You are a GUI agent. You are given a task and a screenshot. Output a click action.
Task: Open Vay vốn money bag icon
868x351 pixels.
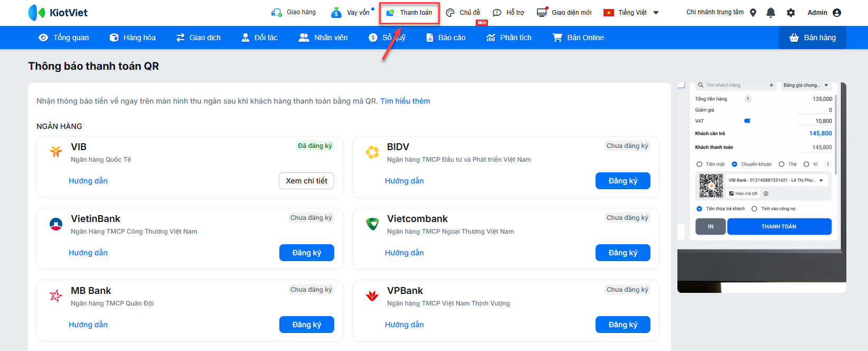336,12
